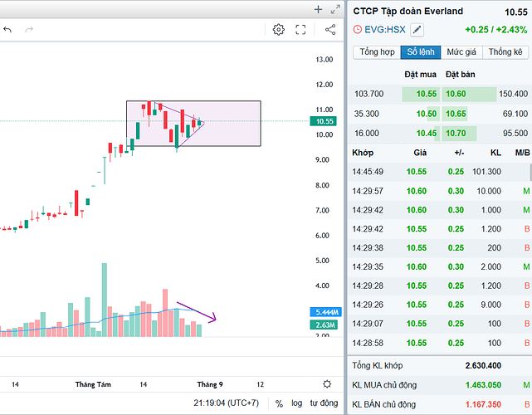The width and height of the screenshot is (532, 415).
Task: Click the plus icon above chart
Action: [318, 9]
